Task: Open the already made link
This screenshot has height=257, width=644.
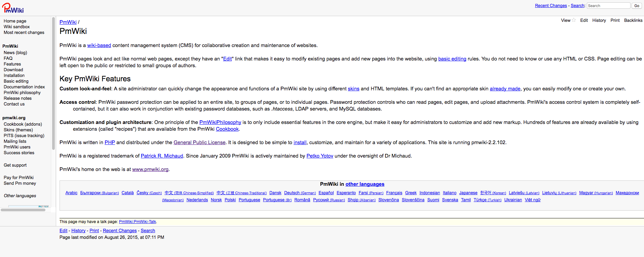Action: click(505, 89)
